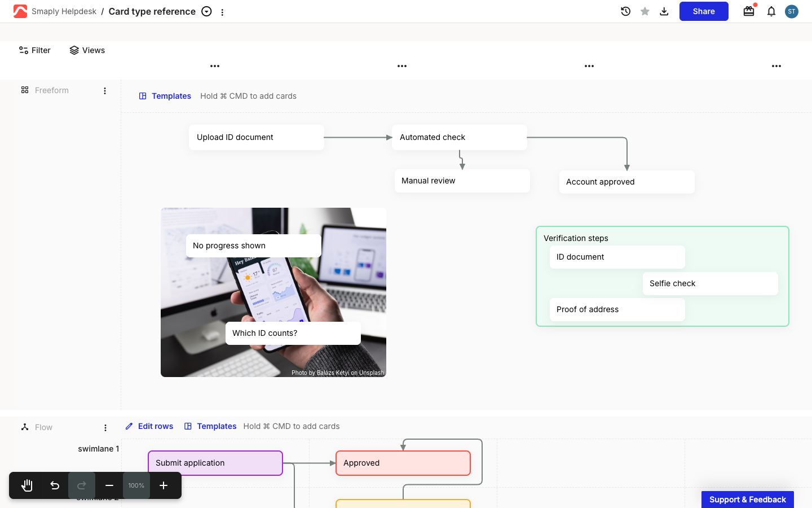Open Templates in the Flow lane
Viewport: 812px width, 508px height.
click(210, 426)
